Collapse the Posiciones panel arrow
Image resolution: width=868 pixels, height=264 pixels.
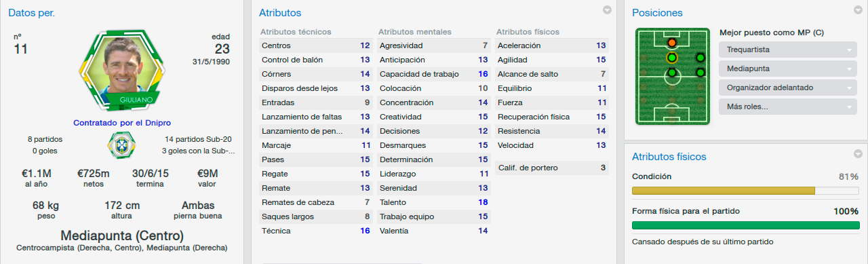[x=859, y=10]
